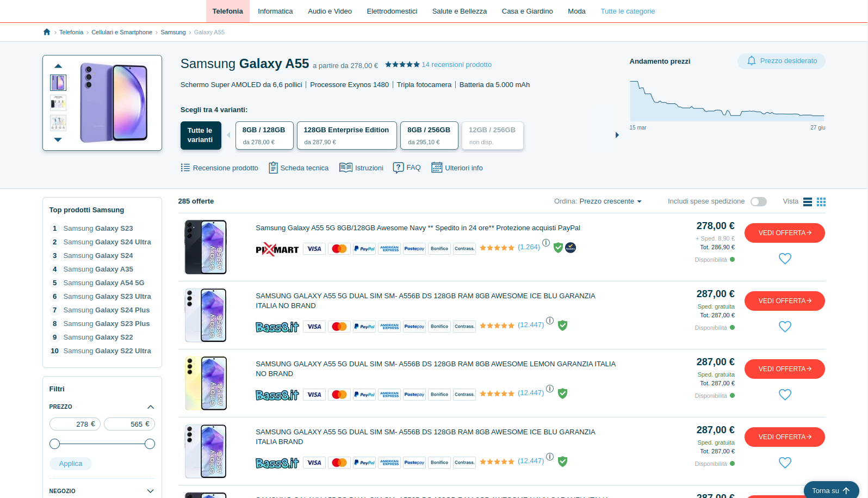868x498 pixels.
Task: Open info icon next to PixMart rating
Action: pyautogui.click(x=546, y=243)
